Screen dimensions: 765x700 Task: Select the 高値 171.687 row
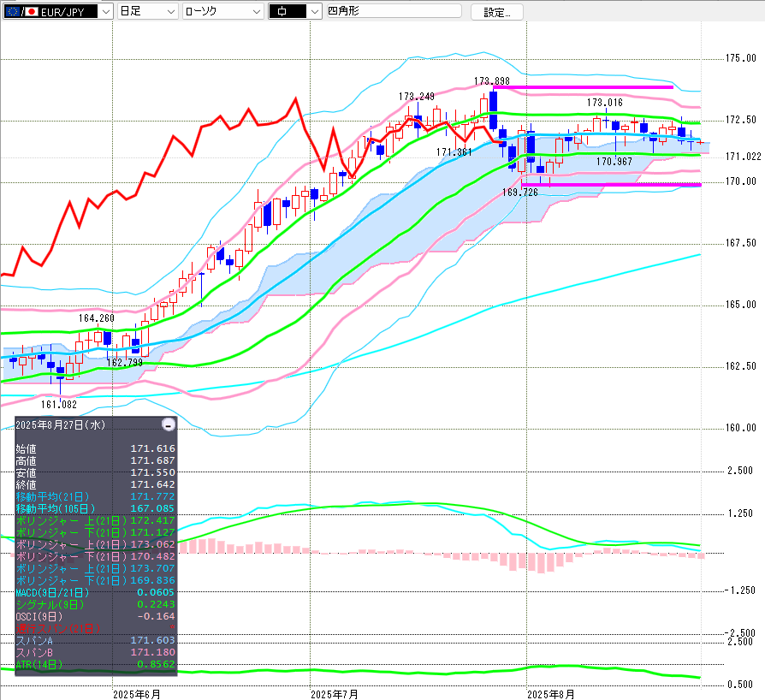point(96,460)
